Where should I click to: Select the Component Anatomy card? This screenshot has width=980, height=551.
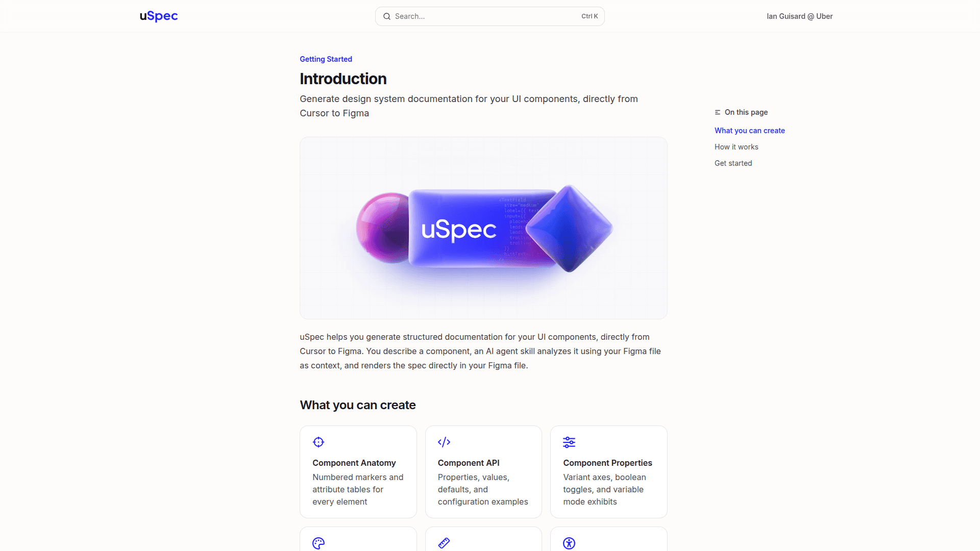coord(358,471)
